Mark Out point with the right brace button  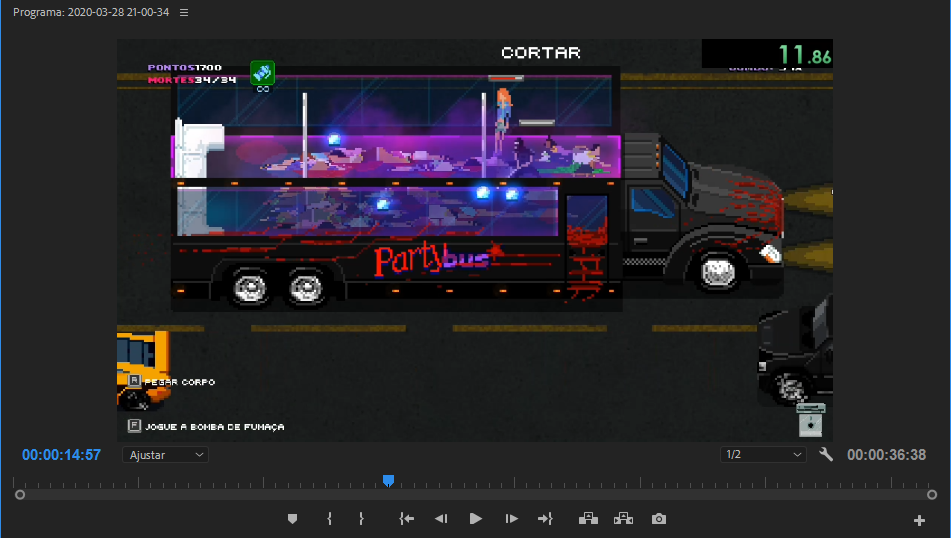point(361,519)
